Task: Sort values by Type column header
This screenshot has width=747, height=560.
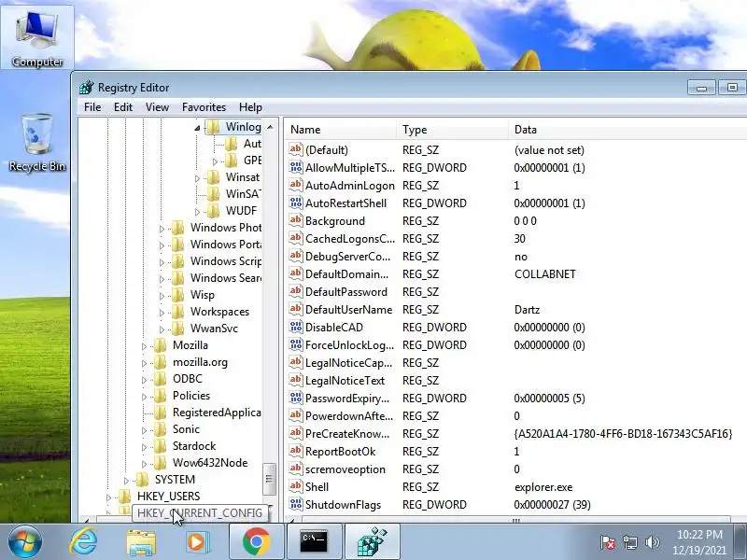Action: coord(453,130)
